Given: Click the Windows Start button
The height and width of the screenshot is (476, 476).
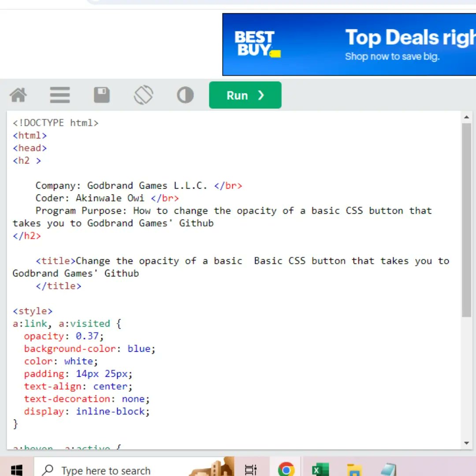Looking at the screenshot, I should [x=17, y=469].
